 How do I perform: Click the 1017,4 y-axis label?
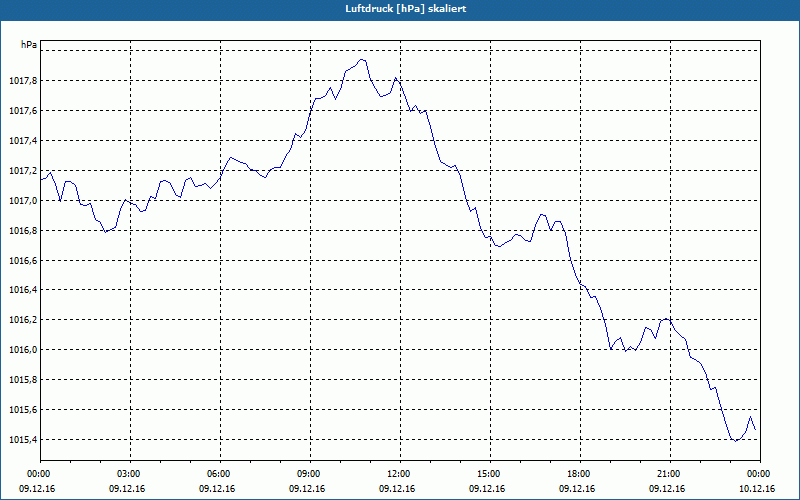click(x=23, y=141)
